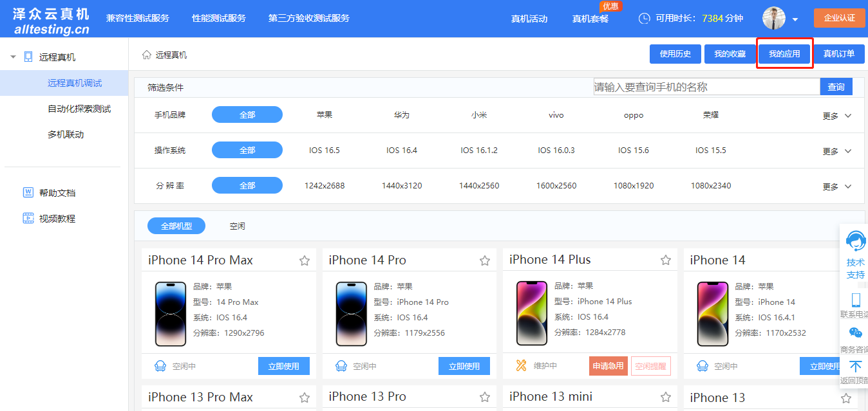Filter by brand 苹果

coord(325,115)
